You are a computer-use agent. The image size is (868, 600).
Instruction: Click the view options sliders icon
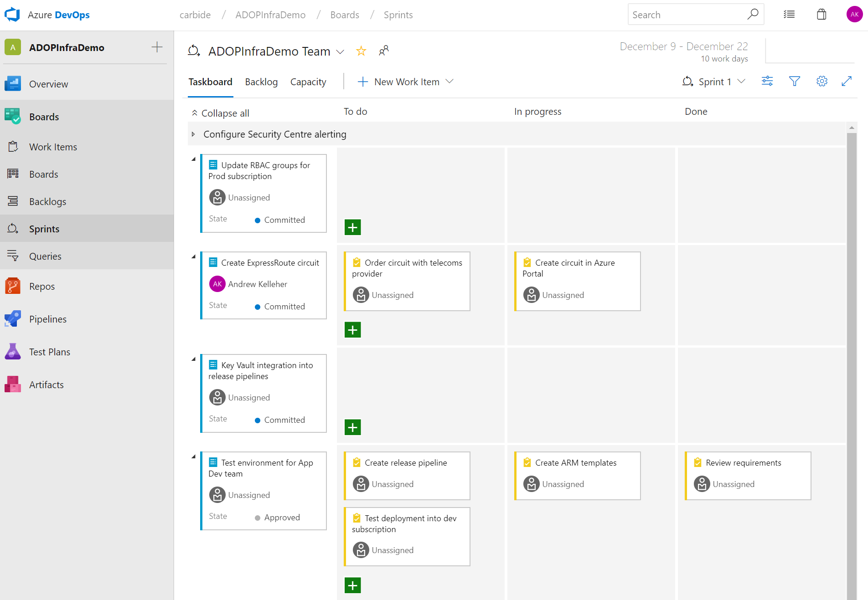(767, 81)
